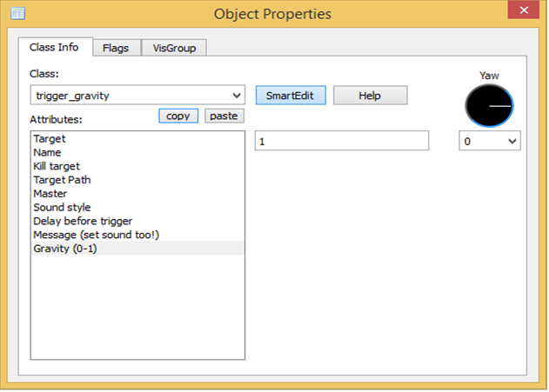Select the Sound style attribute

click(62, 208)
